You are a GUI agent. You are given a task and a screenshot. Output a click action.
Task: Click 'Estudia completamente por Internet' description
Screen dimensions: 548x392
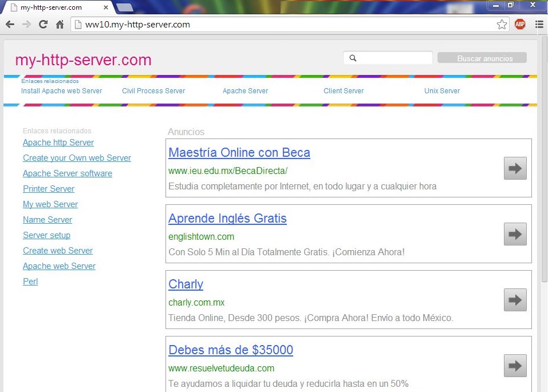coord(302,186)
